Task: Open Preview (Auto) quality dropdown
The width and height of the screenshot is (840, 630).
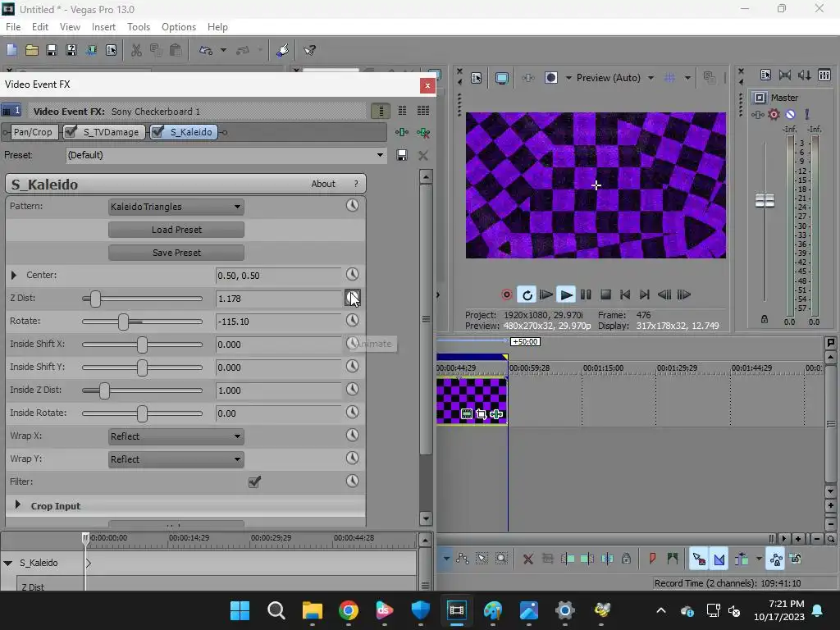Action: click(x=651, y=78)
